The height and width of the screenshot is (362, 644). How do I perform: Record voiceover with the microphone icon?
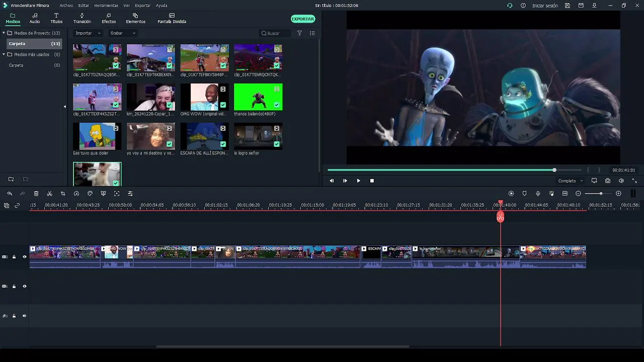click(538, 194)
